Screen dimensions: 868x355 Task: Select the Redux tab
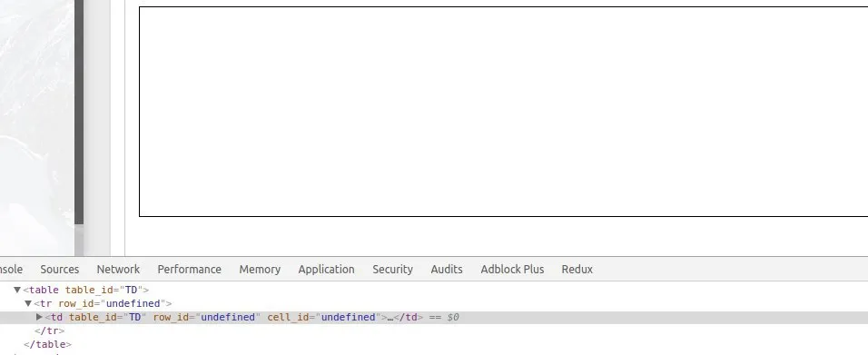coord(577,269)
